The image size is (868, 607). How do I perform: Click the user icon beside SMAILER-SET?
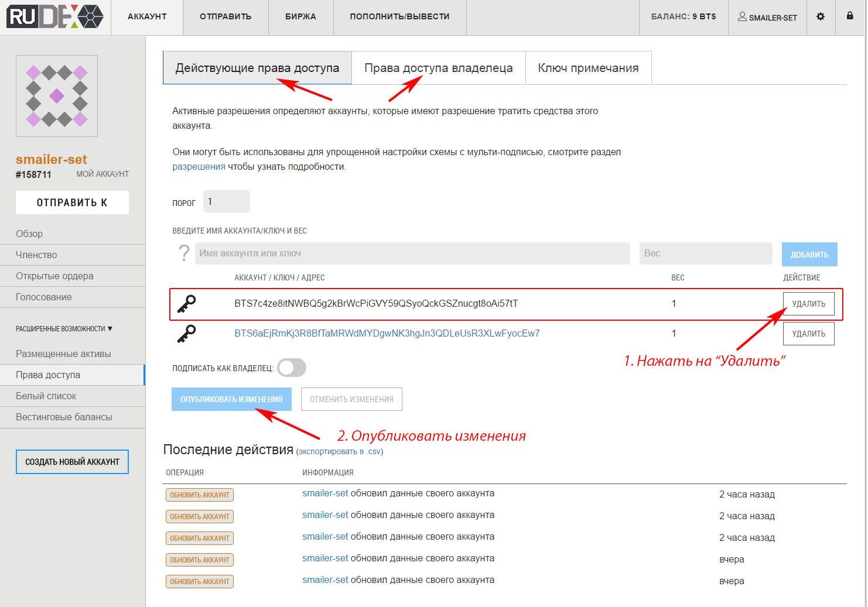742,16
